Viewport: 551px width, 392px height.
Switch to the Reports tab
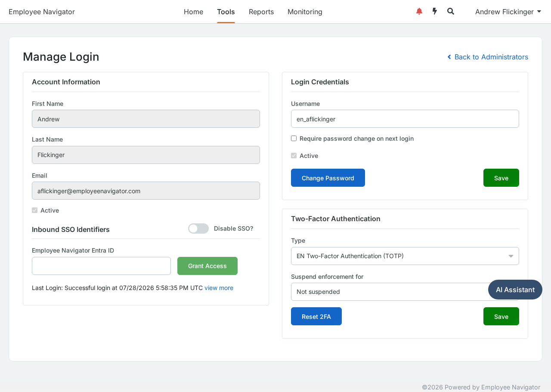click(261, 12)
